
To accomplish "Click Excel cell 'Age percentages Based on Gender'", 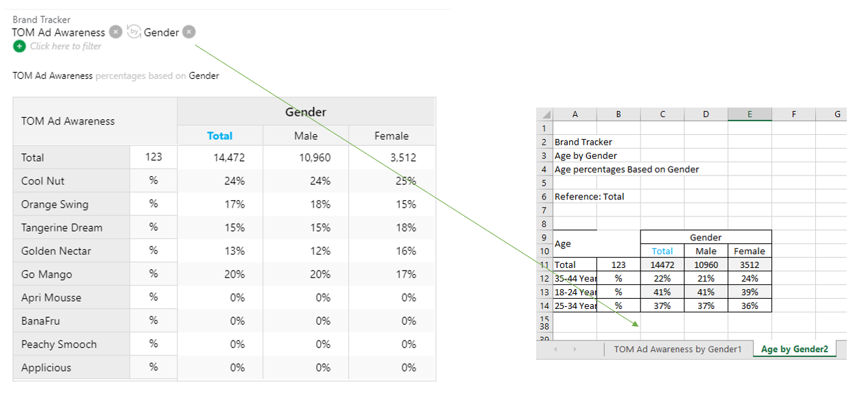I will coord(627,169).
